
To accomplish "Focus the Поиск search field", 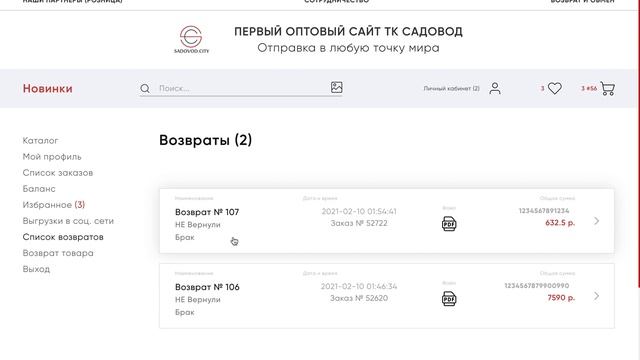I will pos(241,88).
